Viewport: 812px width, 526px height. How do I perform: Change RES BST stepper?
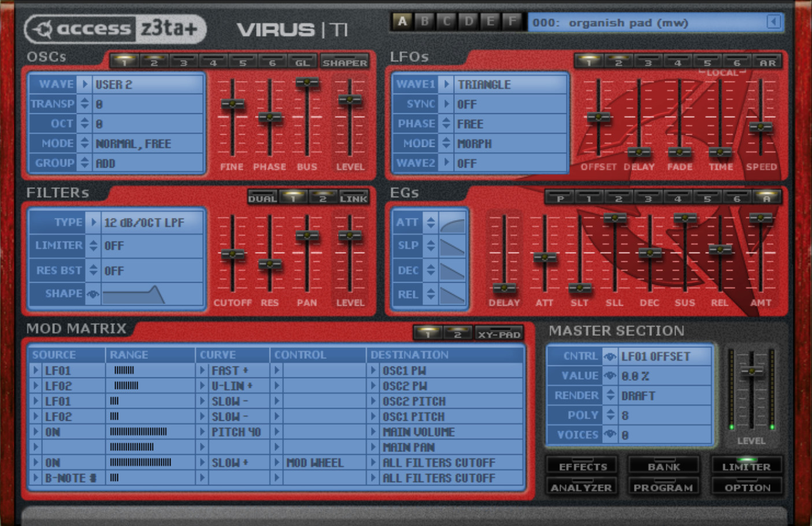(x=93, y=270)
